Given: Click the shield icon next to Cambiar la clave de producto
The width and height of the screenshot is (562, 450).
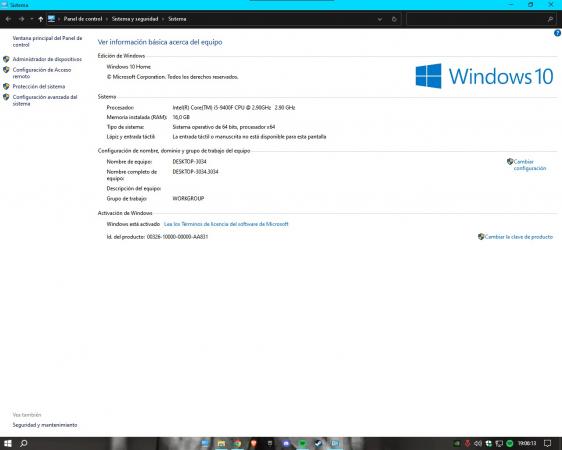Looking at the screenshot, I should coord(481,236).
